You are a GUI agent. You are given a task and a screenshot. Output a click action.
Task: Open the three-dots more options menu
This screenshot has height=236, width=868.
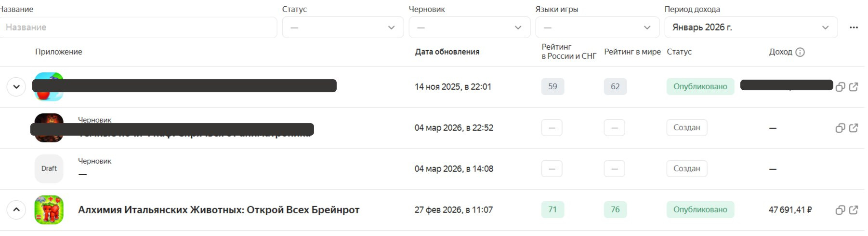[854, 28]
